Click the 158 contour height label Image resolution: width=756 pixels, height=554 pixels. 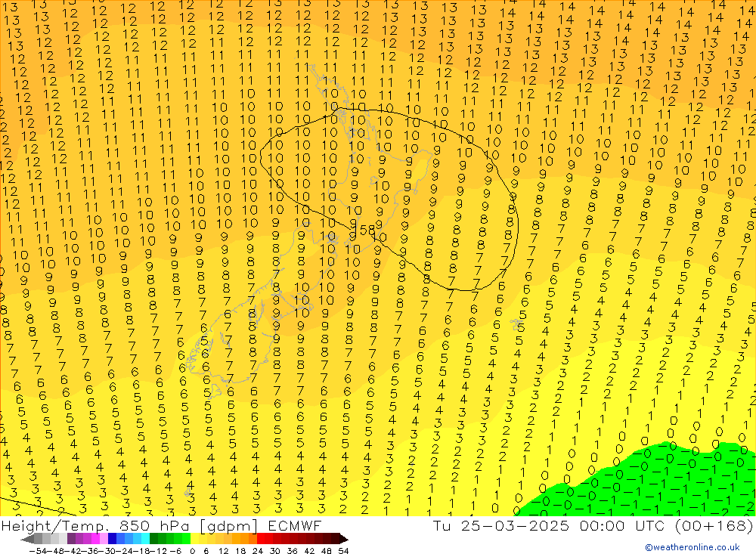tap(365, 231)
